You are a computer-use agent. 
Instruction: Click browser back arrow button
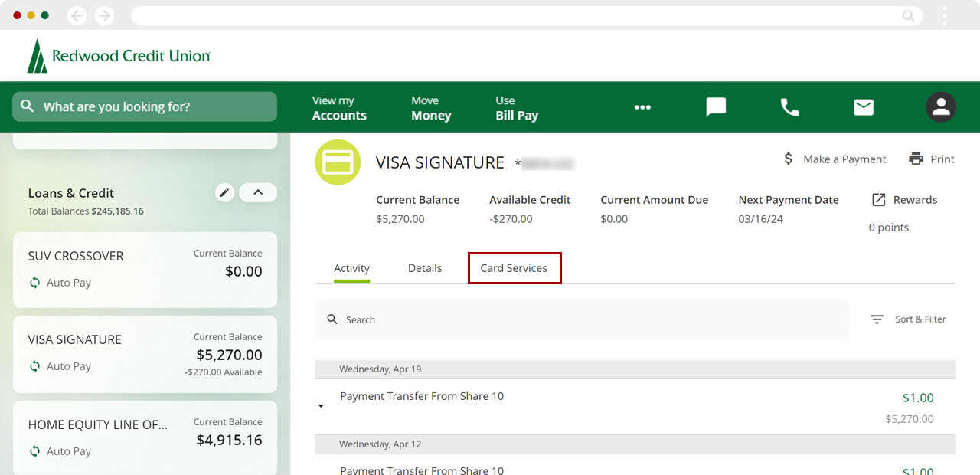[x=77, y=15]
